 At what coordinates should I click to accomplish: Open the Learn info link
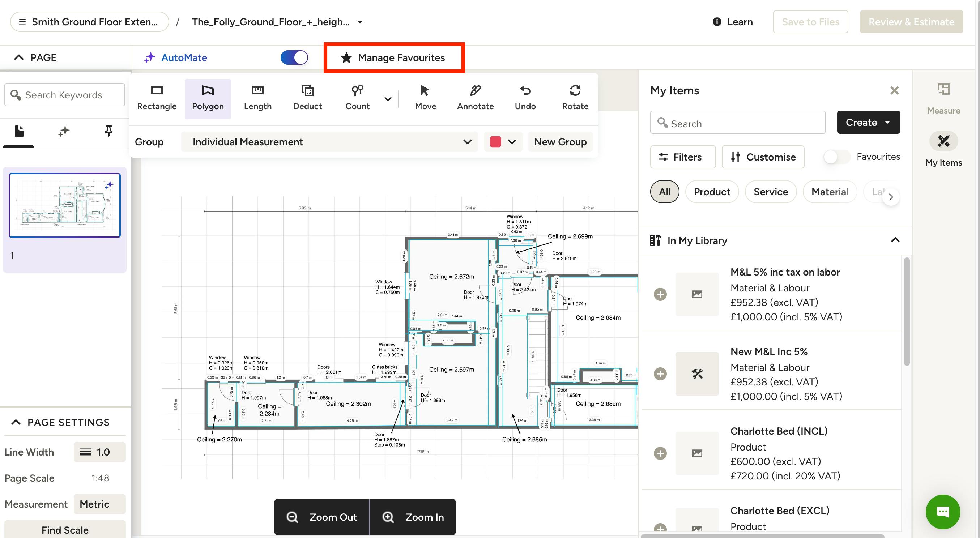[x=733, y=22]
